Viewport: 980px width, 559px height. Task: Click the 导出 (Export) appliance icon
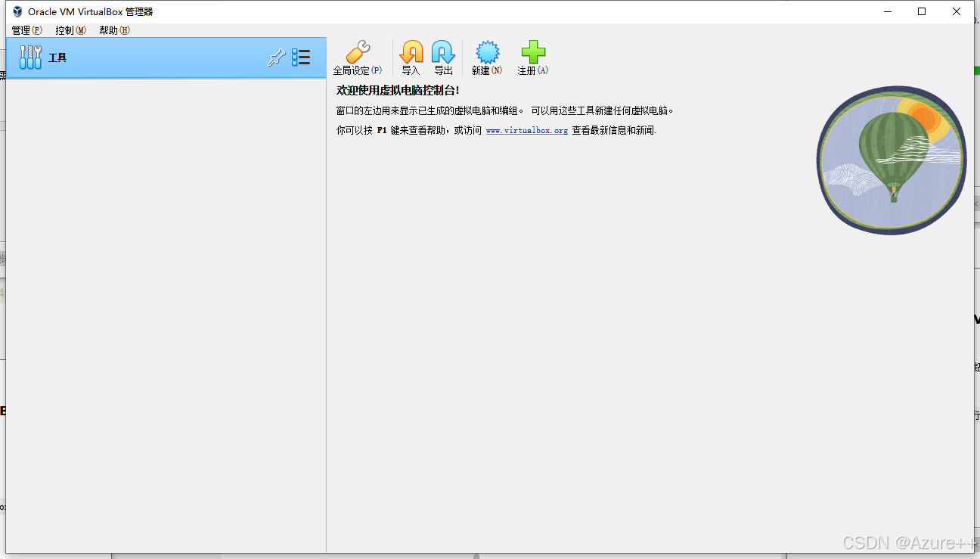pos(443,52)
